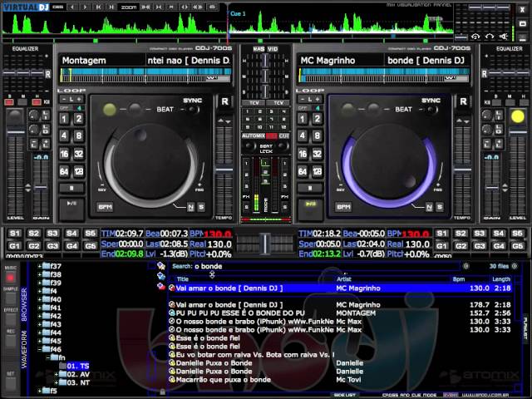Open the EFFECT panel button
The width and height of the screenshot is (532, 399).
click(x=10, y=319)
